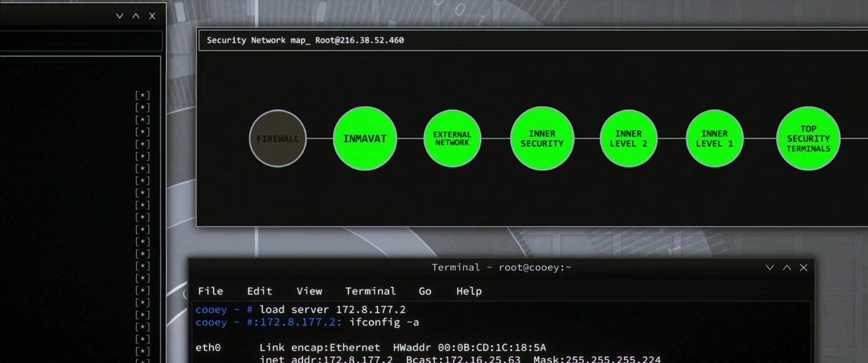Image resolution: width=868 pixels, height=363 pixels.
Task: Choose the INNER LEVEL 1 node
Action: (x=715, y=139)
